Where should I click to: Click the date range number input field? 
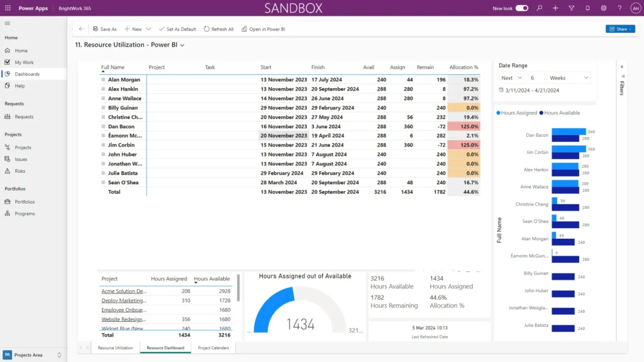click(x=536, y=78)
